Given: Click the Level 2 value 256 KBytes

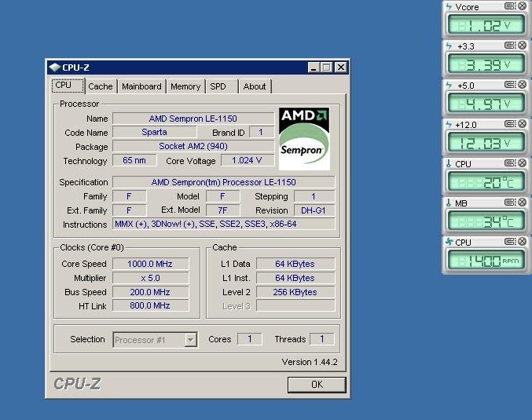Looking at the screenshot, I should tap(295, 292).
